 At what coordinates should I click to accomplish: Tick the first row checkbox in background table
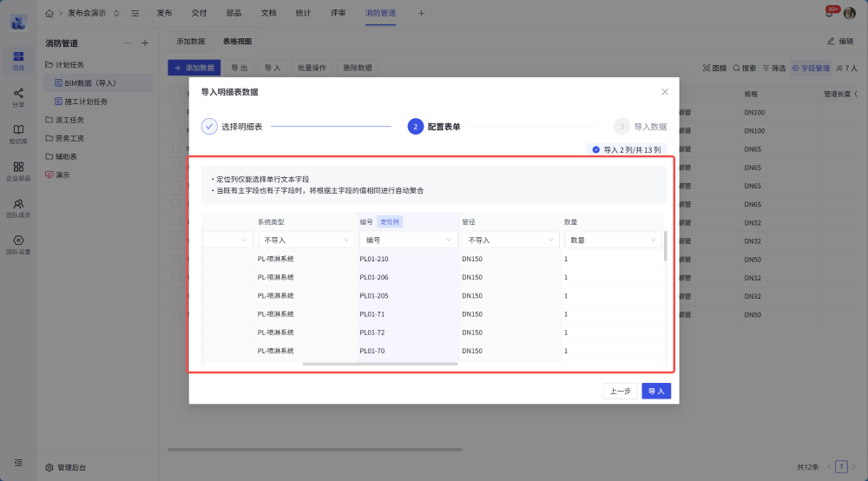176,112
